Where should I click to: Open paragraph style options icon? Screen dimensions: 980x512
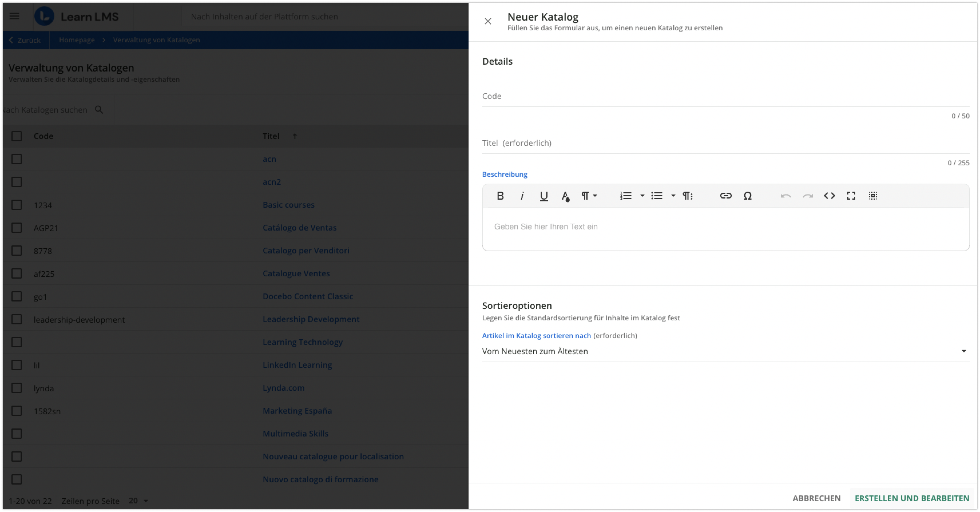click(687, 196)
